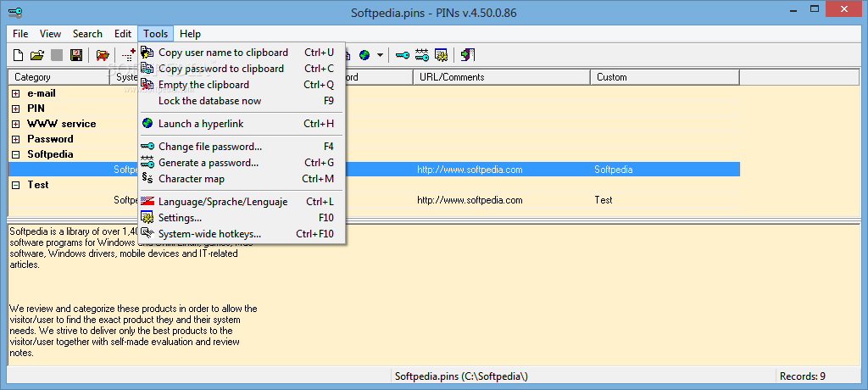Select the WWW service category label

(61, 124)
